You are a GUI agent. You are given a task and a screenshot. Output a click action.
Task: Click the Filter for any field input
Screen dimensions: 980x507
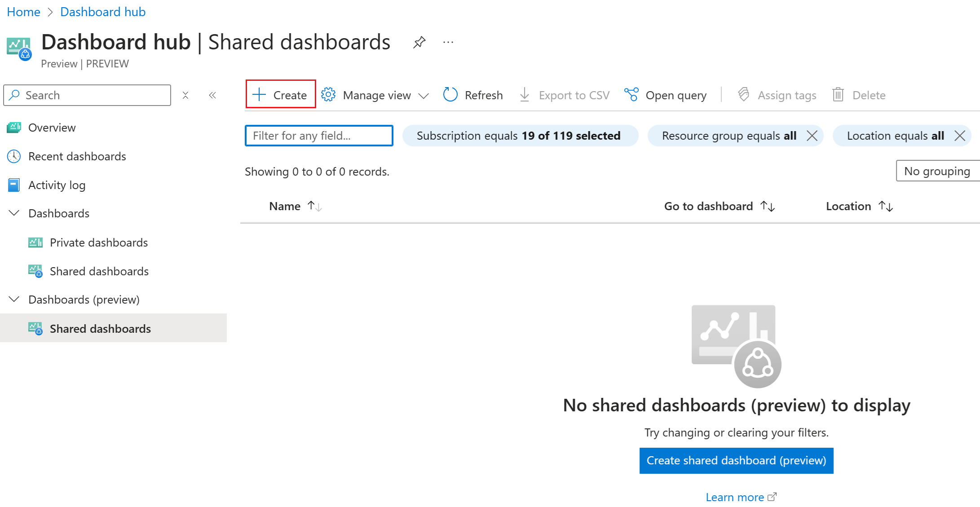[319, 136]
